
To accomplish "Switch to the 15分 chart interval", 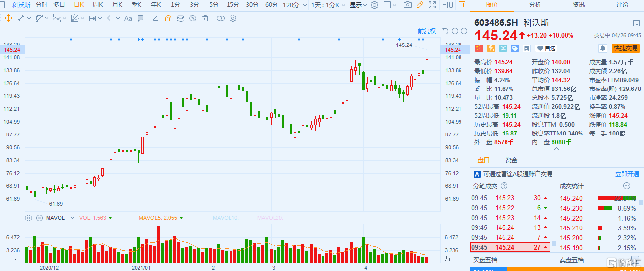I will [232, 5].
